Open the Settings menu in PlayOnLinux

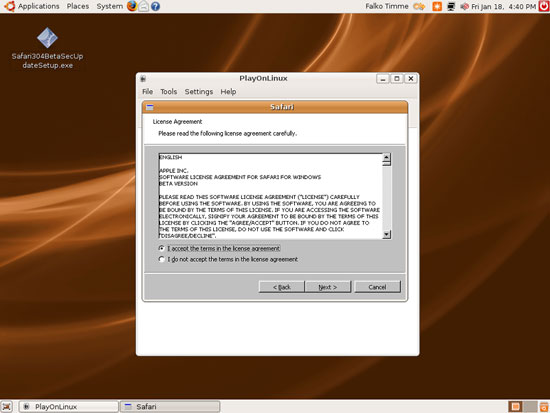(x=199, y=92)
